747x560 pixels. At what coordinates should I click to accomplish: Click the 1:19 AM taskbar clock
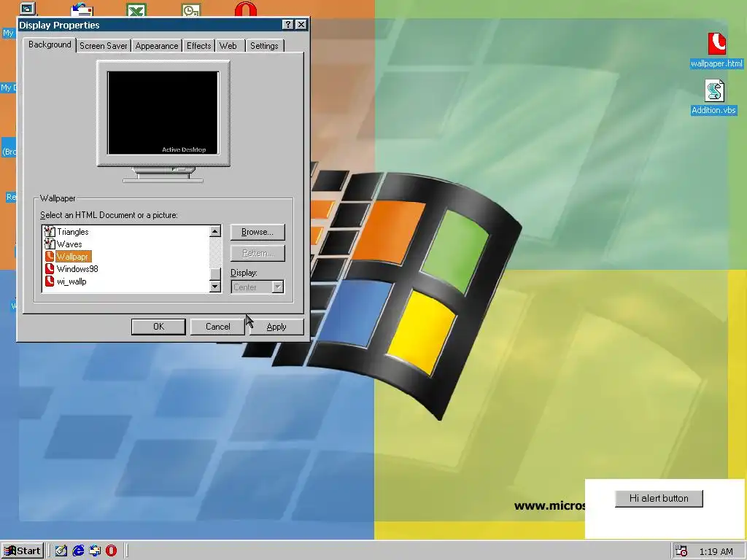coord(716,551)
